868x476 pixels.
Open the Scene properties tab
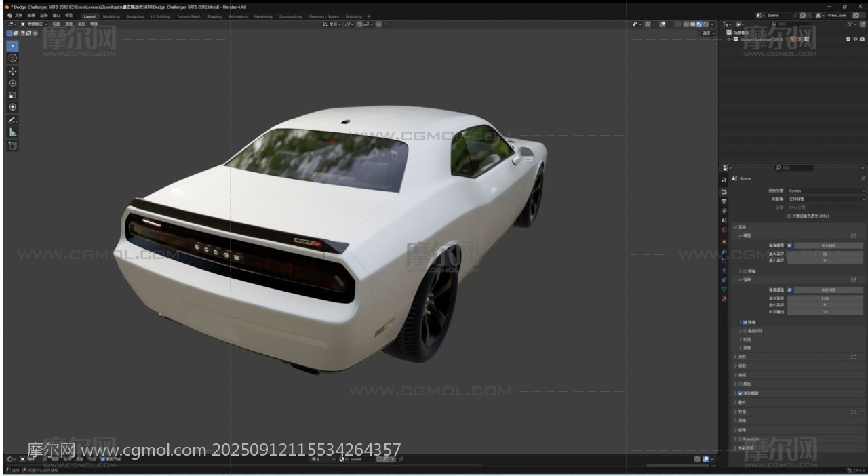point(724,220)
